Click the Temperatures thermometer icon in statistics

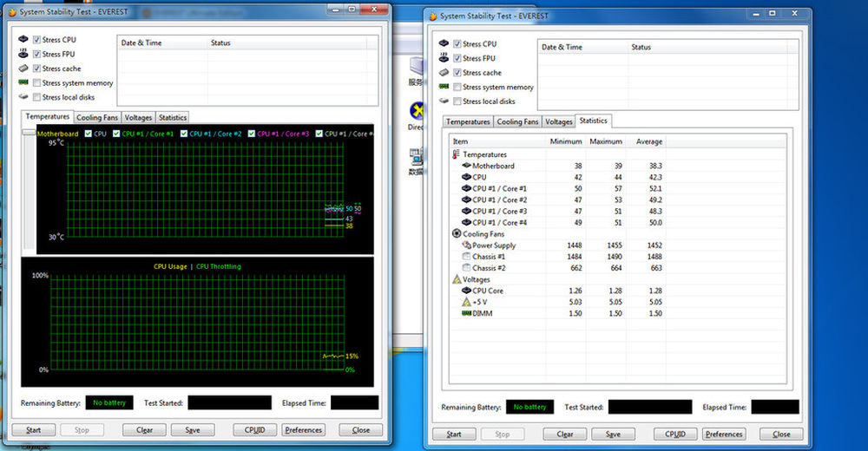pos(457,154)
